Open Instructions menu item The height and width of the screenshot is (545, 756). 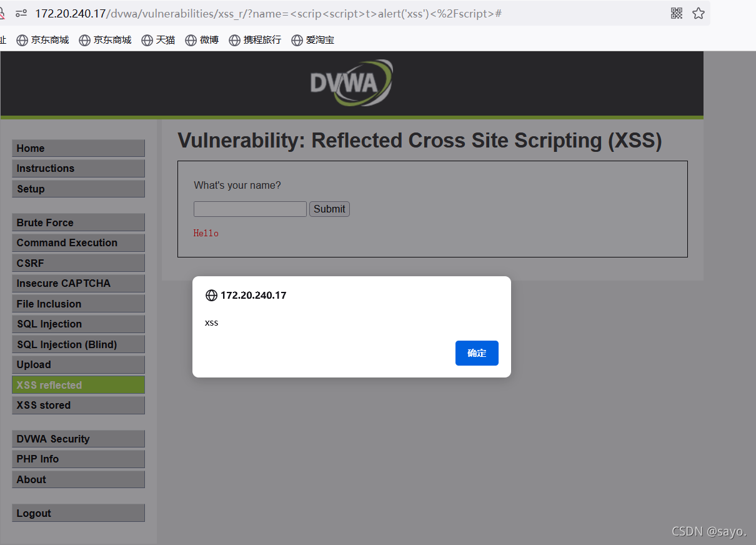[78, 168]
